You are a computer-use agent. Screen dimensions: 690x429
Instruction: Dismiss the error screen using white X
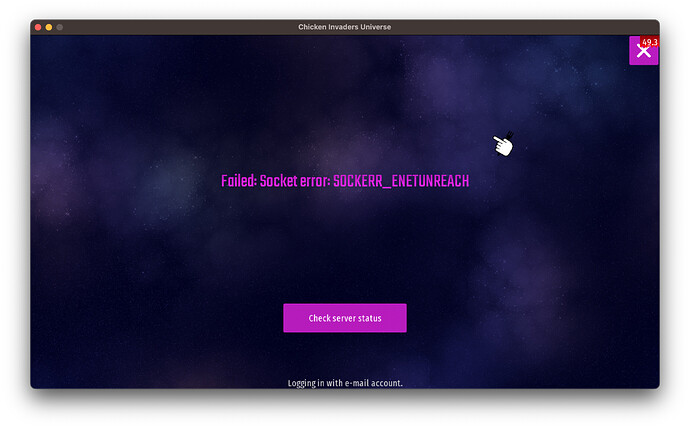643,51
